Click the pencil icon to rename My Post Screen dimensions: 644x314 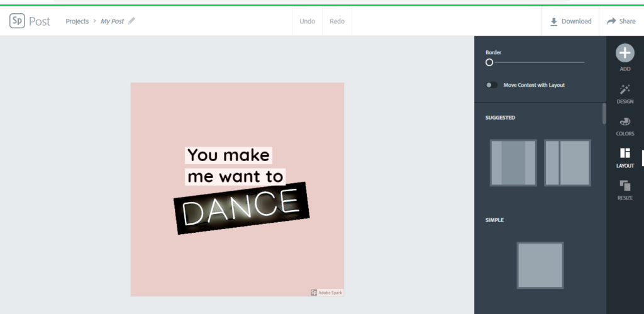[x=131, y=21]
